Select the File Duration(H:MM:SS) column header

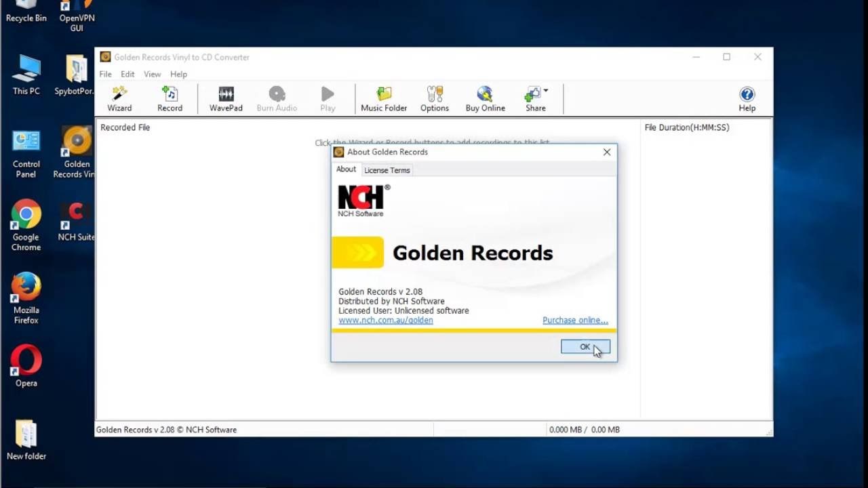pos(687,127)
